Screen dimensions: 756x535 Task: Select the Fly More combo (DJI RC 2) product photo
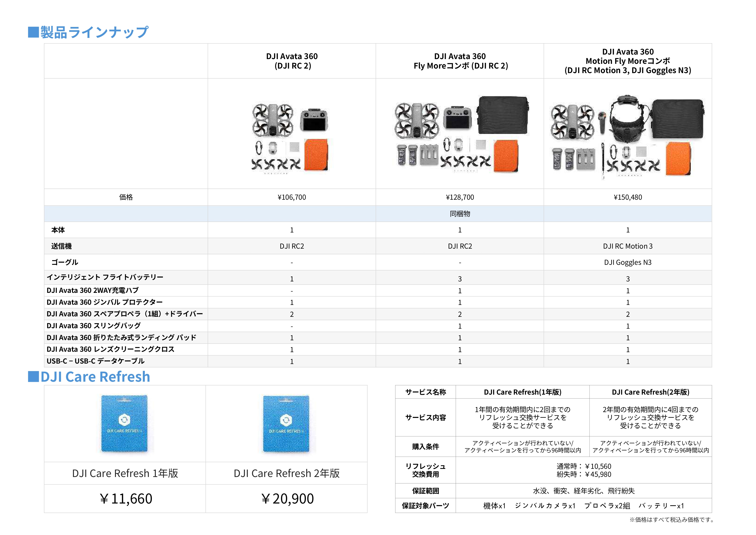coord(462,134)
